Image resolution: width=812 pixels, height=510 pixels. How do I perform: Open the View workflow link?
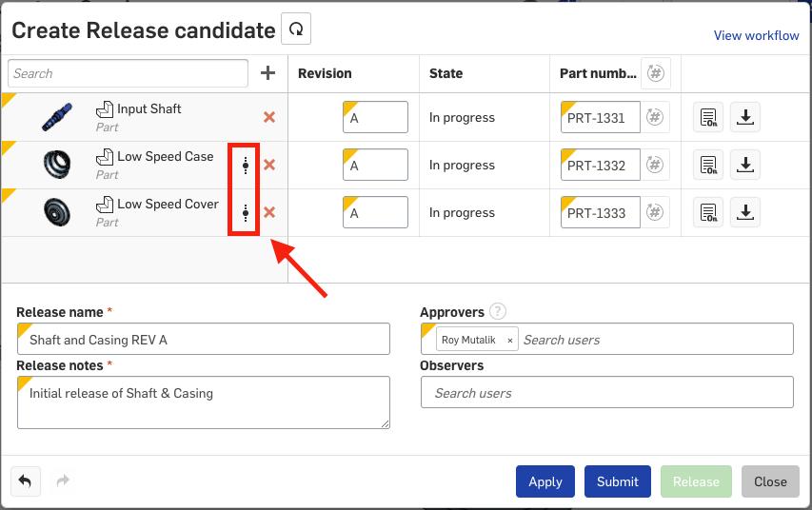tap(756, 35)
